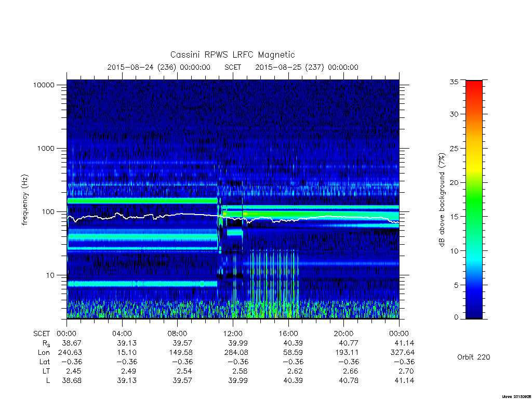The height and width of the screenshot is (399, 532).
Task: Click the "Lat" row label
Action: tap(45, 362)
